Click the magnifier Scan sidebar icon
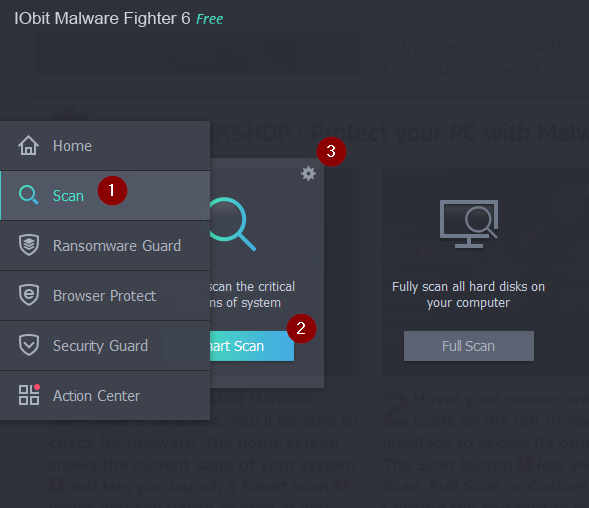Image resolution: width=589 pixels, height=508 pixels. click(29, 195)
